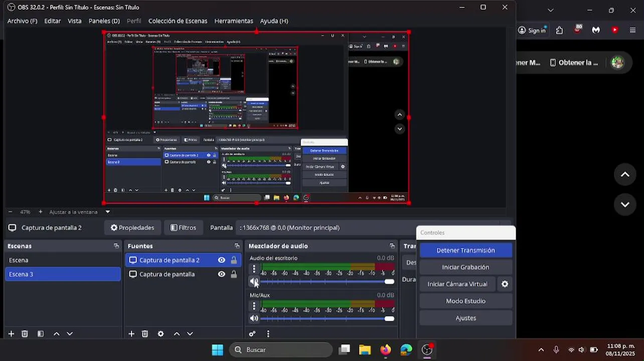
Task: Open Firefox from the taskbar
Action: pyautogui.click(x=385, y=349)
